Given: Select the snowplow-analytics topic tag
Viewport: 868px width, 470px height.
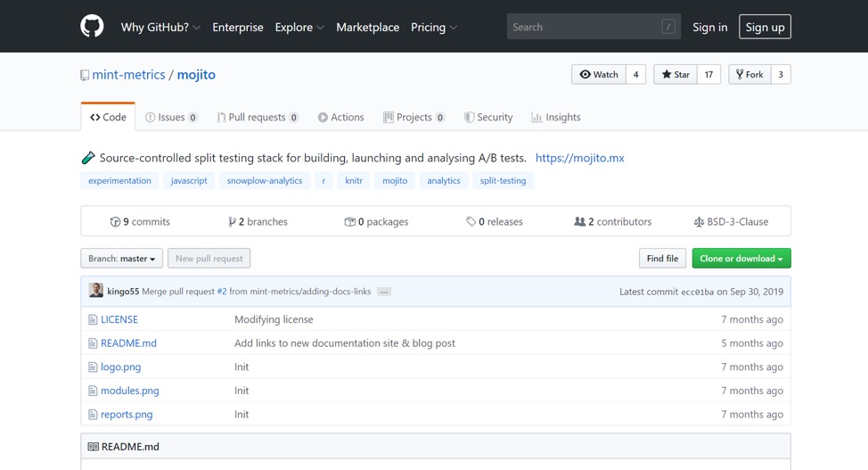Looking at the screenshot, I should pyautogui.click(x=265, y=181).
